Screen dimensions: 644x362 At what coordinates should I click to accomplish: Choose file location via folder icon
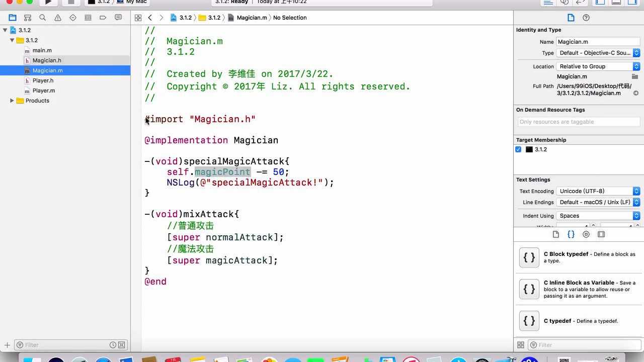635,76
